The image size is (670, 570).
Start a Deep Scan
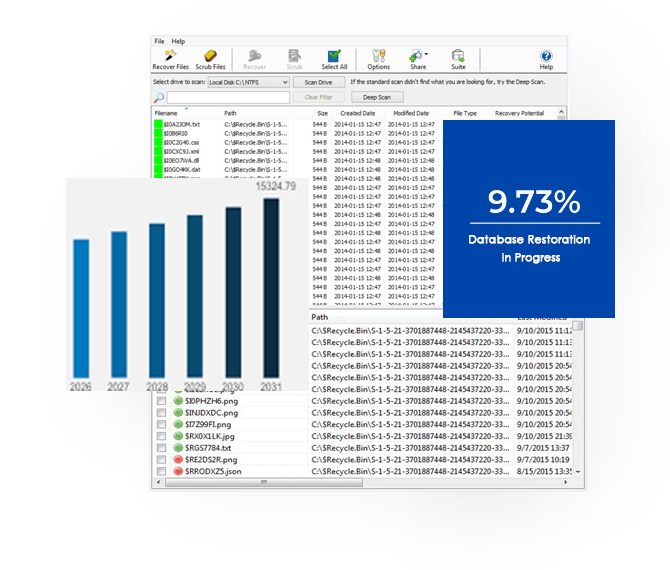pyautogui.click(x=376, y=97)
